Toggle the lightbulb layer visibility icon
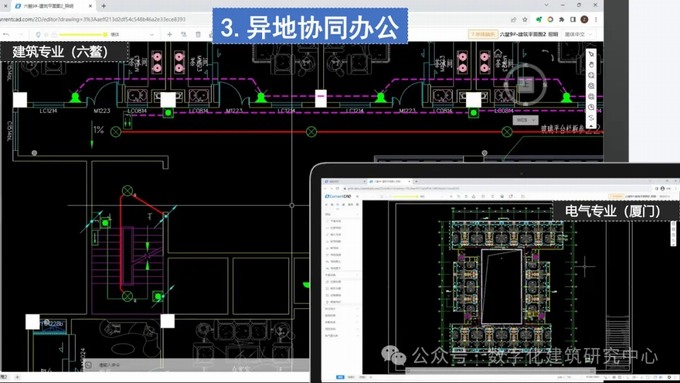Screen dimensions: 680x383 coord(38,34)
